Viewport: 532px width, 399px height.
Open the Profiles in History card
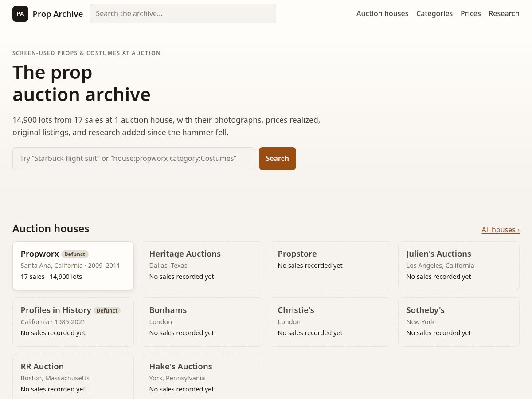[x=73, y=322]
